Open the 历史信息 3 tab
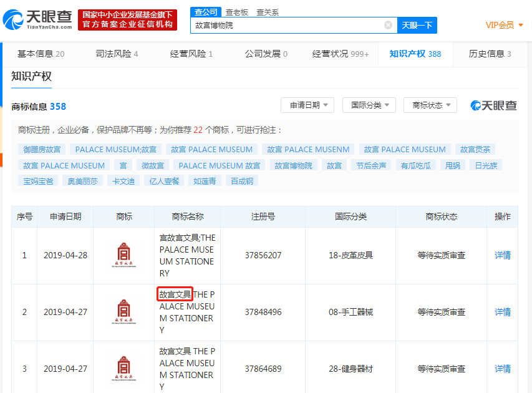This screenshot has height=393, width=532. (490, 54)
